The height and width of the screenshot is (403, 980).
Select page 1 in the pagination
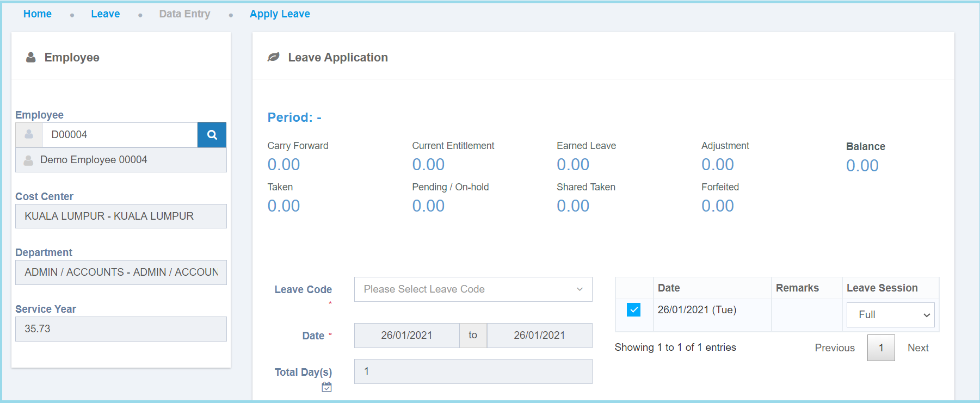click(880, 348)
